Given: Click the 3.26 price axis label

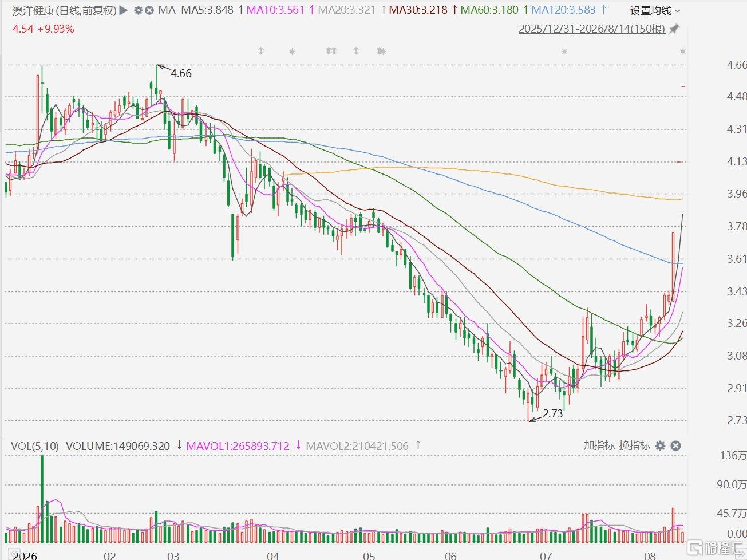Looking at the screenshot, I should tap(737, 323).
